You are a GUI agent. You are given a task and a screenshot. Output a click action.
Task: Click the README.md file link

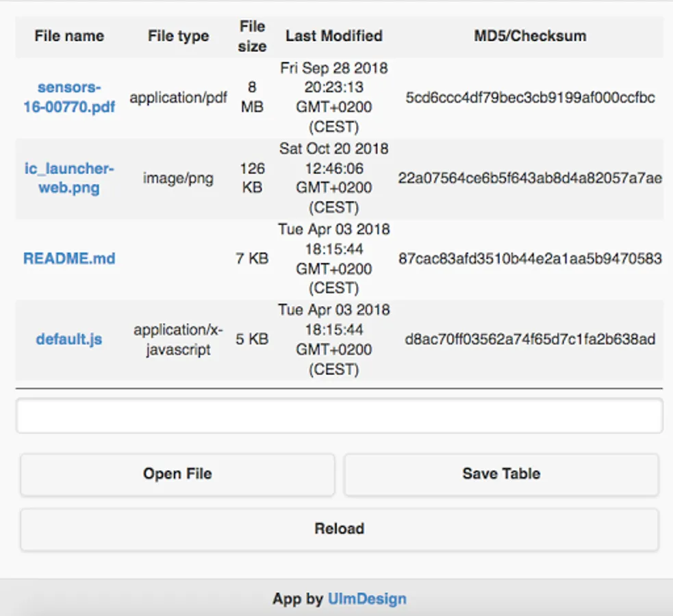[x=69, y=259]
